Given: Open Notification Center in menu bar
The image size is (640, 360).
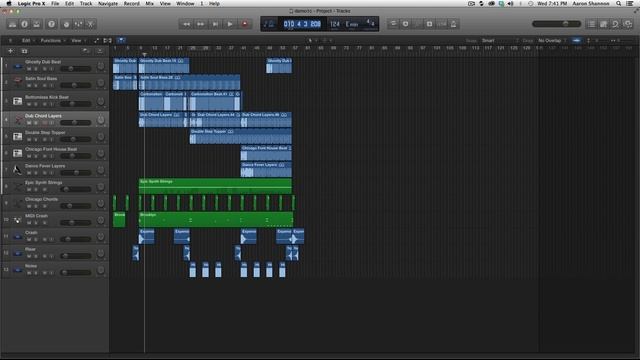Looking at the screenshot, I should pyautogui.click(x=630, y=4).
